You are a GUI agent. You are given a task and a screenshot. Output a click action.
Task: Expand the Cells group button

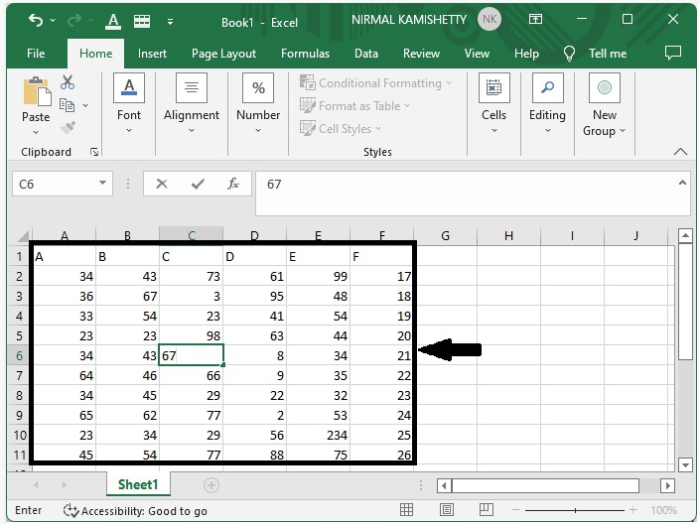494,104
